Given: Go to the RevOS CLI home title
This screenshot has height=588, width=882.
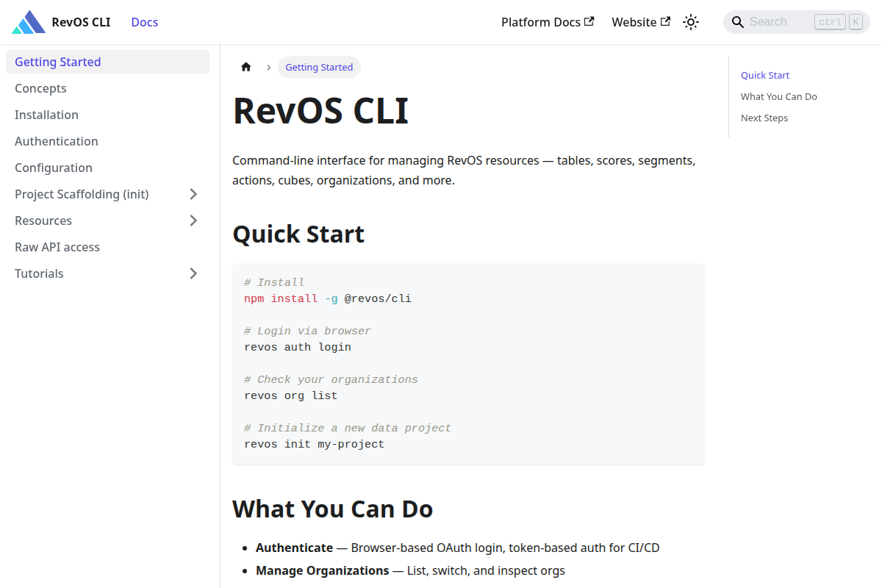Looking at the screenshot, I should 81,22.
